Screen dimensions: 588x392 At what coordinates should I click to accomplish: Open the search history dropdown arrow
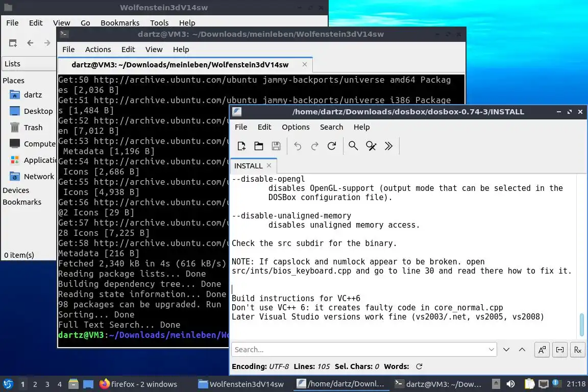coord(491,350)
